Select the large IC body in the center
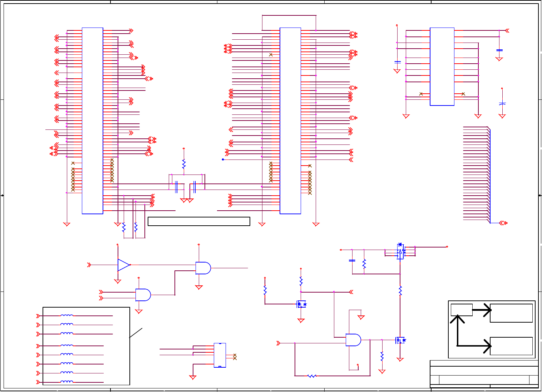The image size is (542, 392). coord(290,121)
